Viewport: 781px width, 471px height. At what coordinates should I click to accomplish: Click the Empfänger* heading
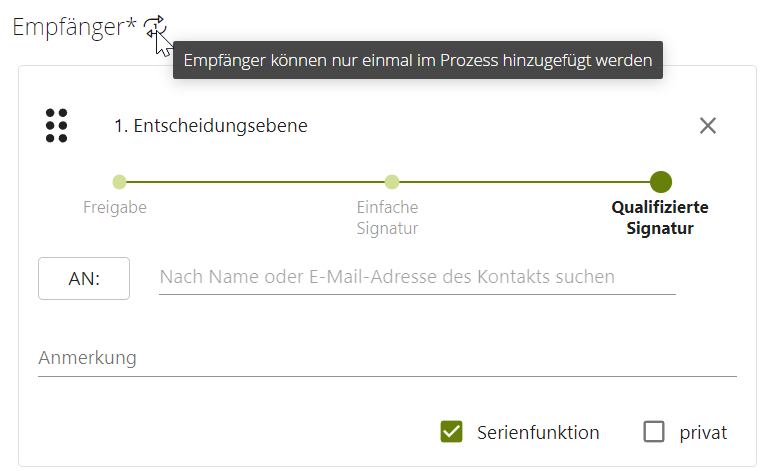point(74,28)
